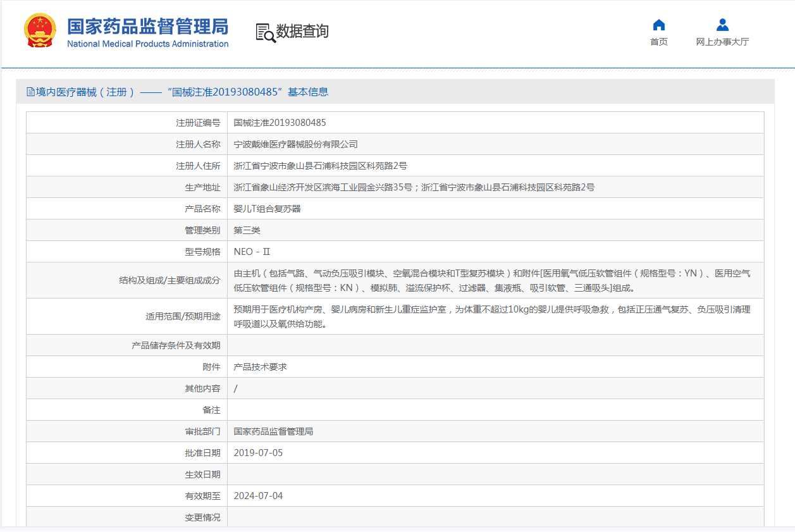
Task: Select 产品技术要求 attachment value
Action: click(261, 367)
